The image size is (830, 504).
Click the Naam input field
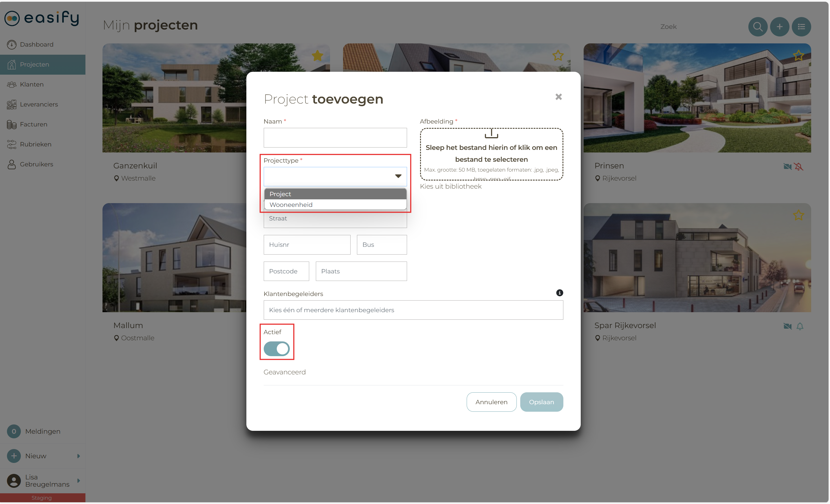click(x=335, y=138)
